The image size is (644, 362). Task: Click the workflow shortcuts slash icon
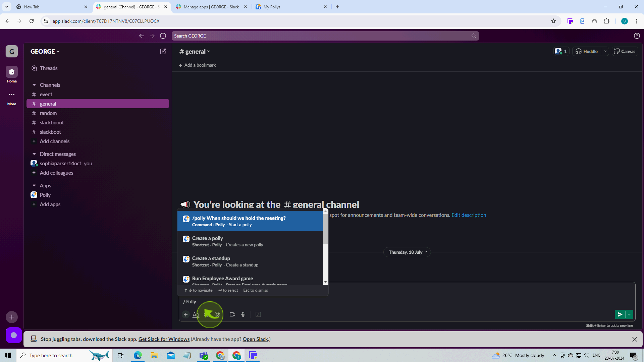click(258, 314)
